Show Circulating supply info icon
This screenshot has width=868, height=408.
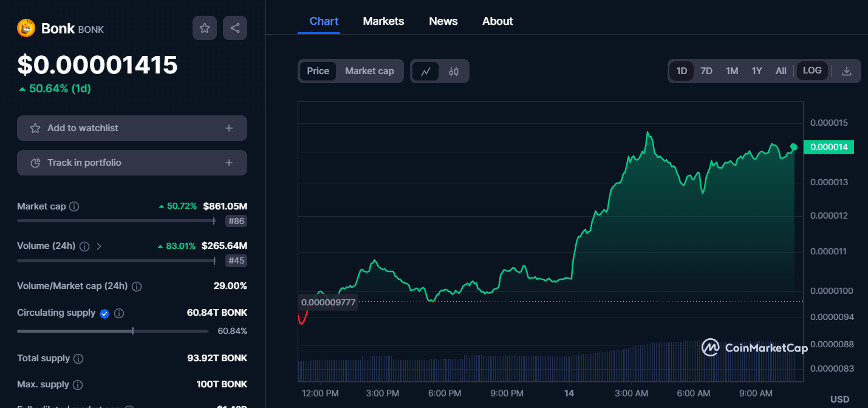click(x=119, y=313)
